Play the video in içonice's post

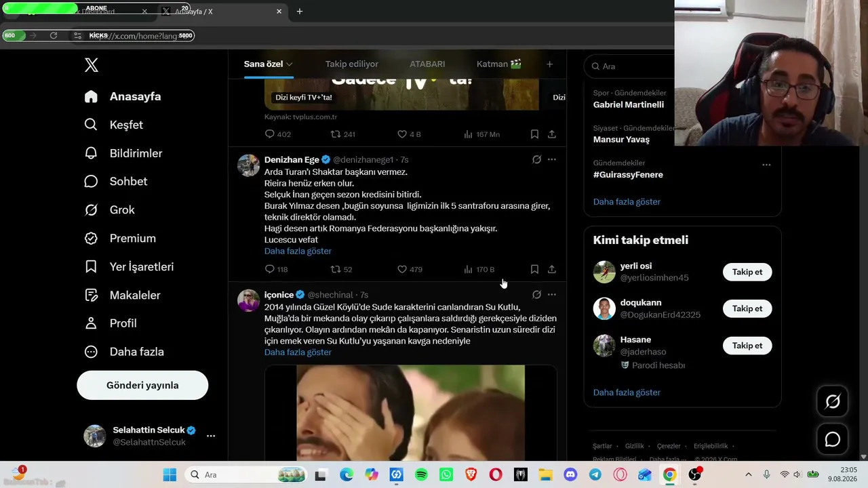(x=410, y=413)
